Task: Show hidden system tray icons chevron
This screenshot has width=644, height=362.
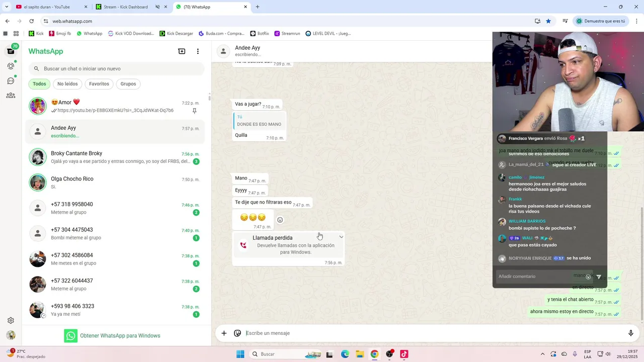Action: point(542,354)
